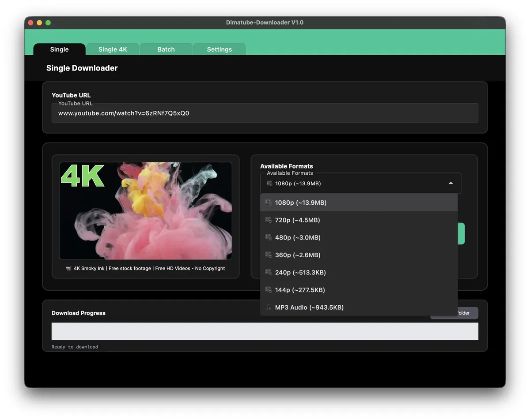
Task: Click camera icon before video title caption
Action: point(68,268)
